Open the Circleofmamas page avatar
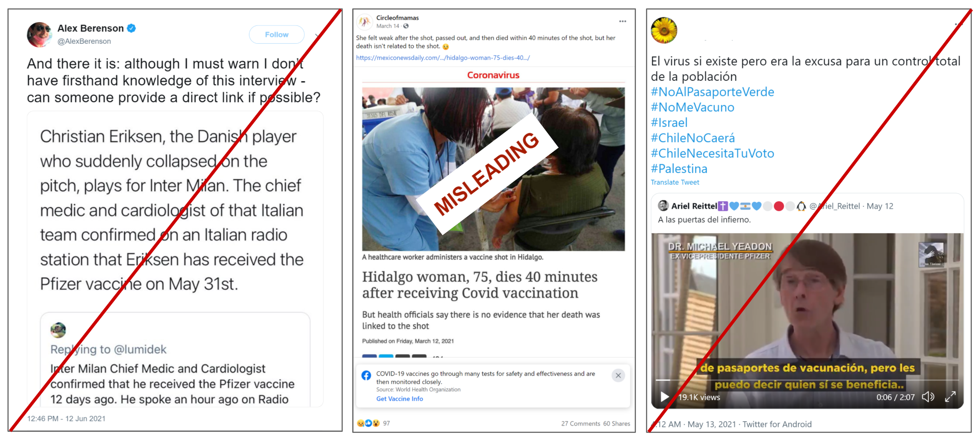980x443 pixels. pyautogui.click(x=365, y=22)
